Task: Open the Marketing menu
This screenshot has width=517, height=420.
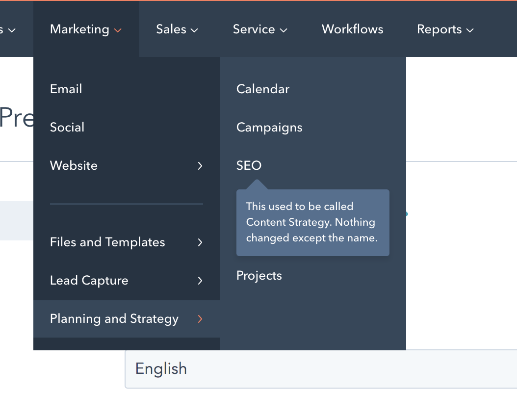Action: [85, 29]
